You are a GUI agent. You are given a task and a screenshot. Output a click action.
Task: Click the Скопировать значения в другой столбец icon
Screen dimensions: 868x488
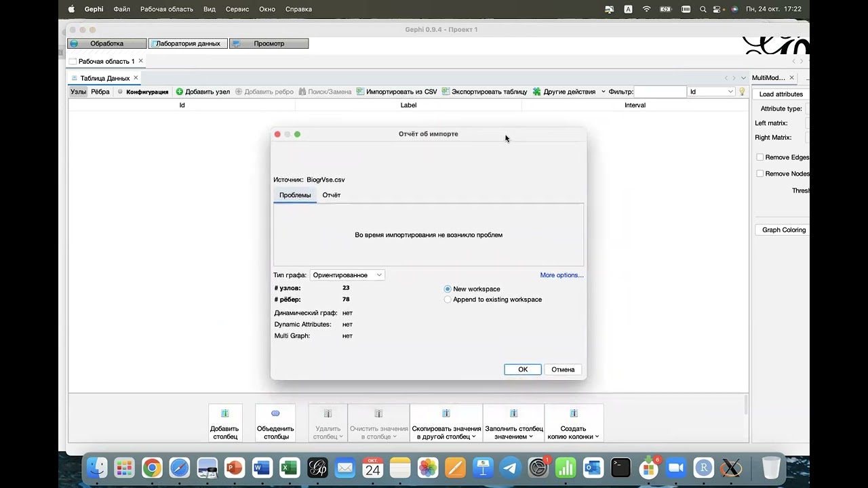point(446,413)
